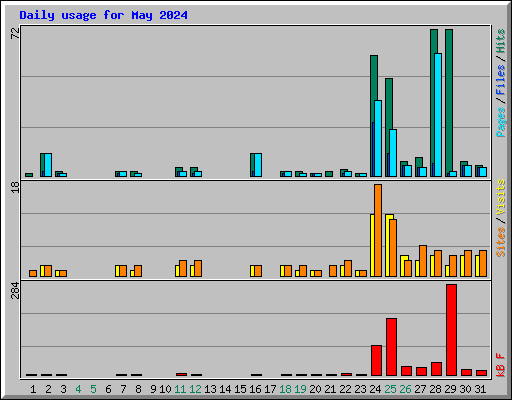Select day label "24" on the x-axis

[x=375, y=389]
